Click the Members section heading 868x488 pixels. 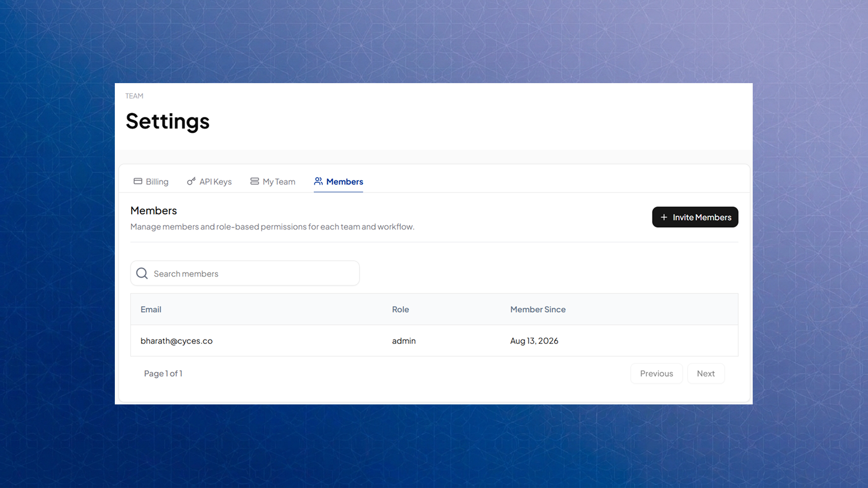point(154,211)
